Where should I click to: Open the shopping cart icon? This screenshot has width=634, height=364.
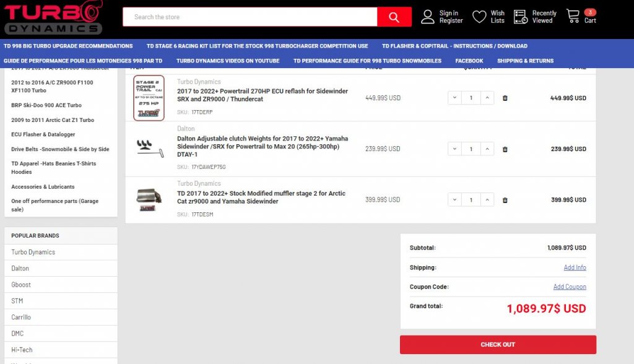(x=573, y=17)
